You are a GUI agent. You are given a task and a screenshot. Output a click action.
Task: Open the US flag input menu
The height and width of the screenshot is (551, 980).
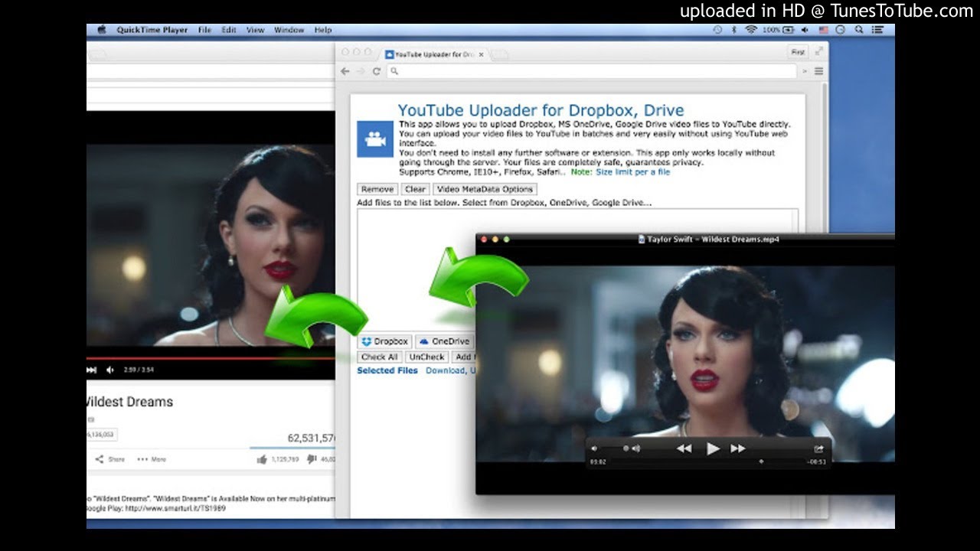pos(824,30)
